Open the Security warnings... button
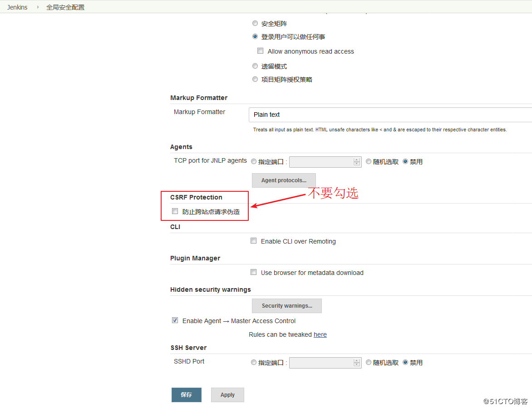The width and height of the screenshot is (532, 409). 287,306
